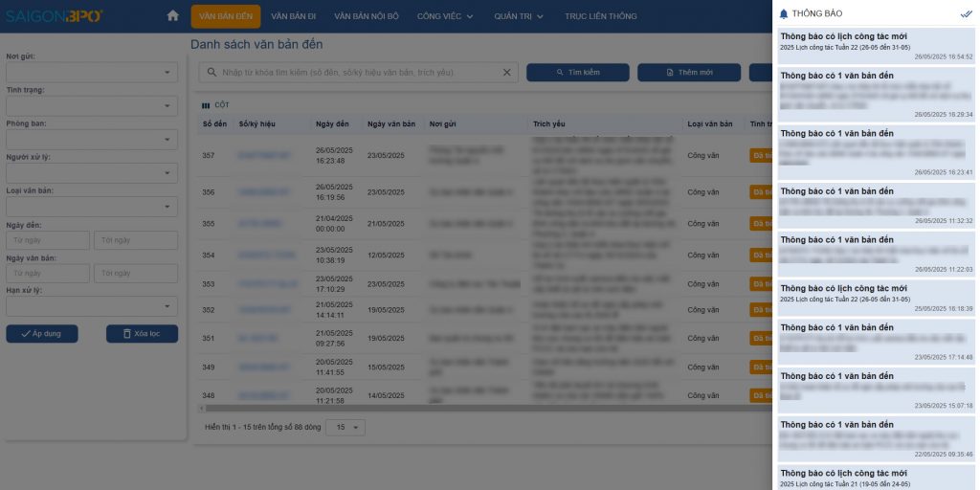Image resolution: width=980 pixels, height=490 pixels.
Task: Expand the Nơi gửi filter dropdown
Action: pyautogui.click(x=92, y=73)
